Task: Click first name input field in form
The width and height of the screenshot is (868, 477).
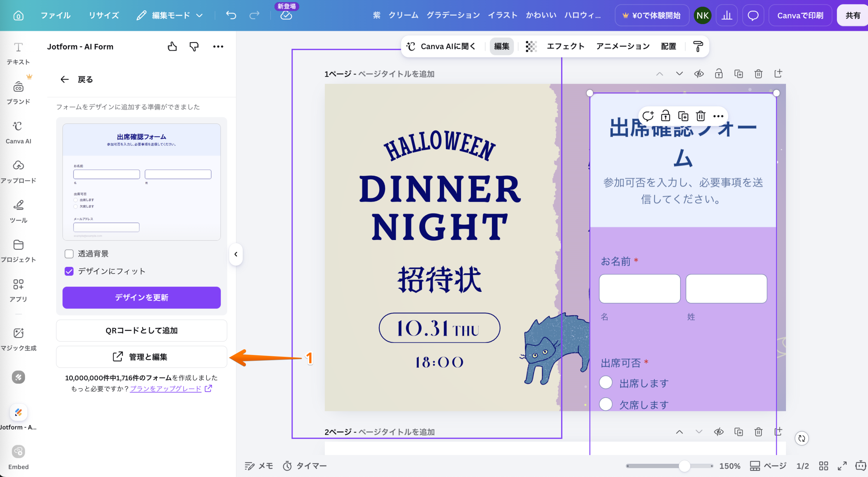Action: coord(639,289)
